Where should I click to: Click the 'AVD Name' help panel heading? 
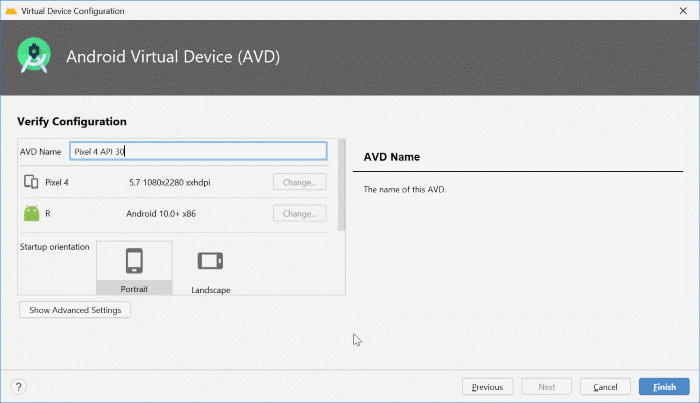[x=392, y=157]
